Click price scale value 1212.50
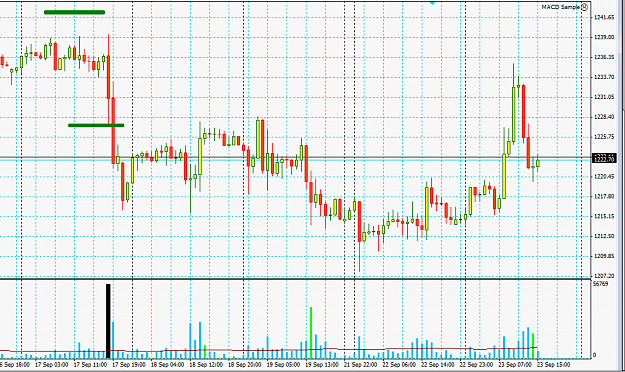 click(x=604, y=236)
